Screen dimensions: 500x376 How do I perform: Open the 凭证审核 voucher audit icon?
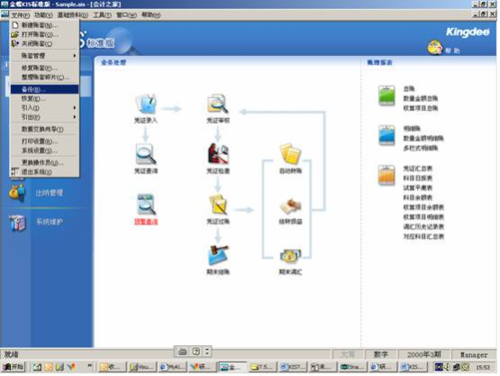[218, 103]
